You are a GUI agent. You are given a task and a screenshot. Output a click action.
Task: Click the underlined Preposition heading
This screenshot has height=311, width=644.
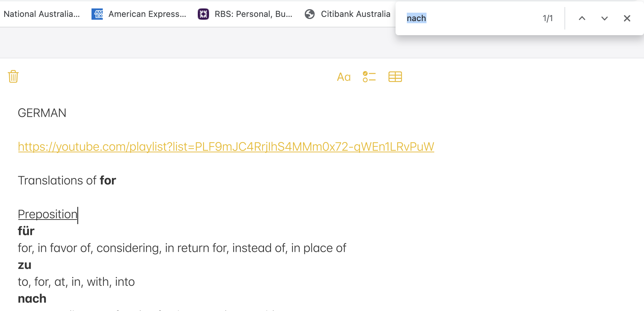coord(48,214)
